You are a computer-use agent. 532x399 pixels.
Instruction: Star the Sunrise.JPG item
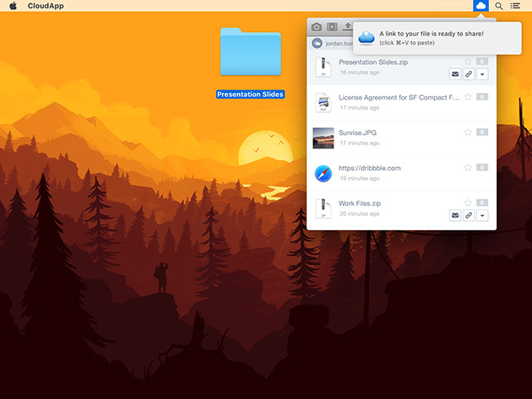pos(468,132)
